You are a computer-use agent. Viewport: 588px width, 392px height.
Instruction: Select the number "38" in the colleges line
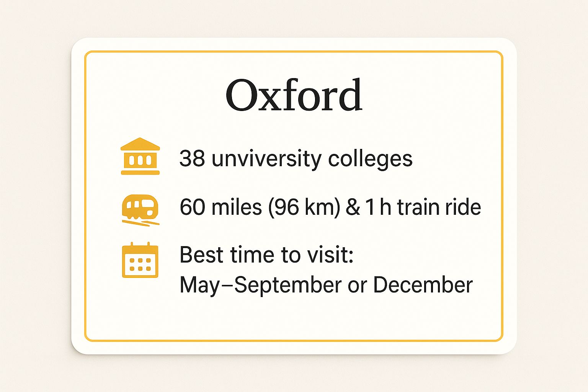[x=192, y=158]
